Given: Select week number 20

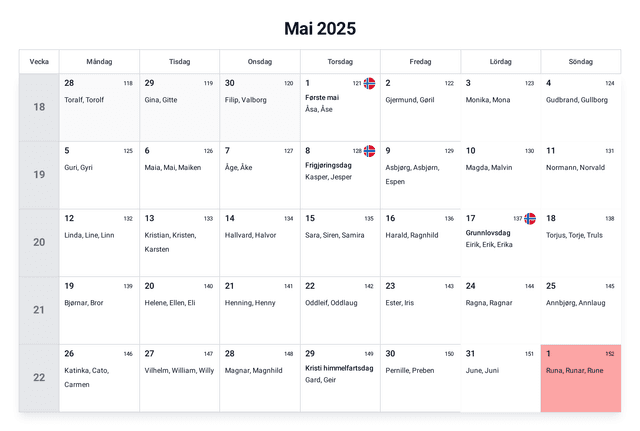Looking at the screenshot, I should [x=39, y=242].
